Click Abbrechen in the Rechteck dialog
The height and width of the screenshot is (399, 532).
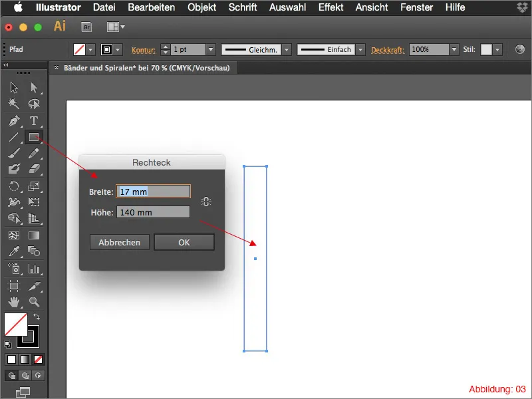(120, 242)
